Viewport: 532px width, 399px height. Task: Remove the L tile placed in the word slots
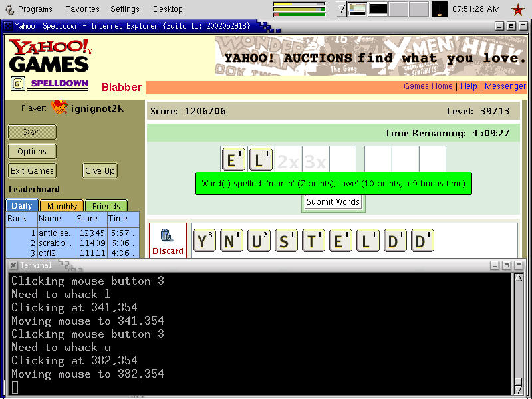coord(261,160)
